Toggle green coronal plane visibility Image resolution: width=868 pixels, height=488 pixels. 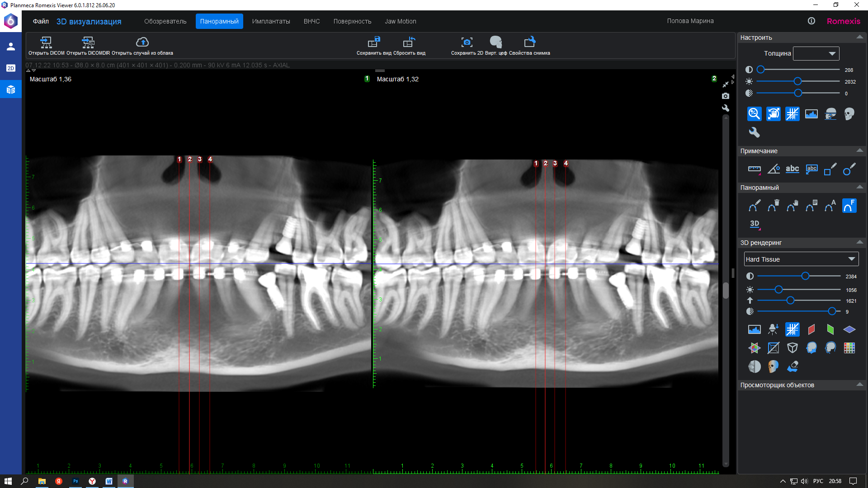pos(830,329)
